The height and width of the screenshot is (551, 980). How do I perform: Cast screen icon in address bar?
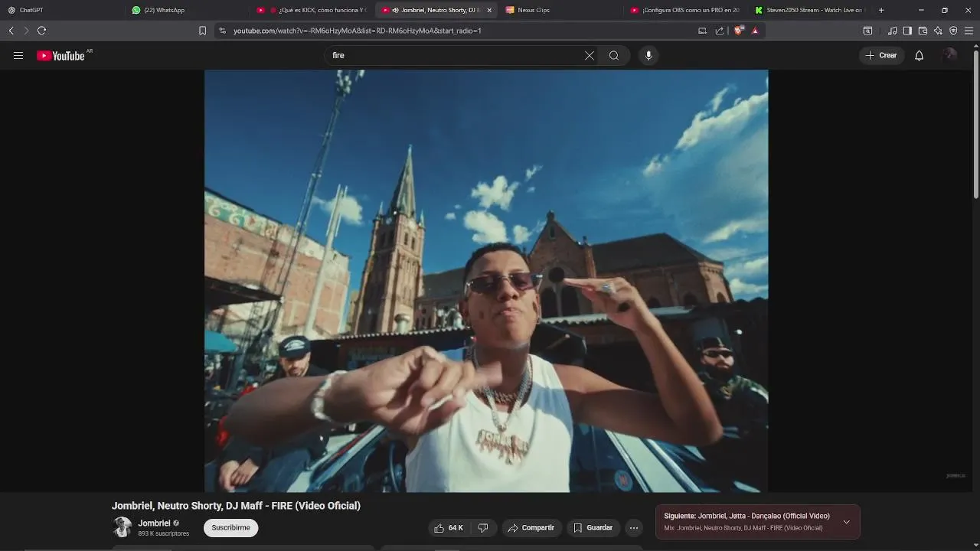click(702, 31)
